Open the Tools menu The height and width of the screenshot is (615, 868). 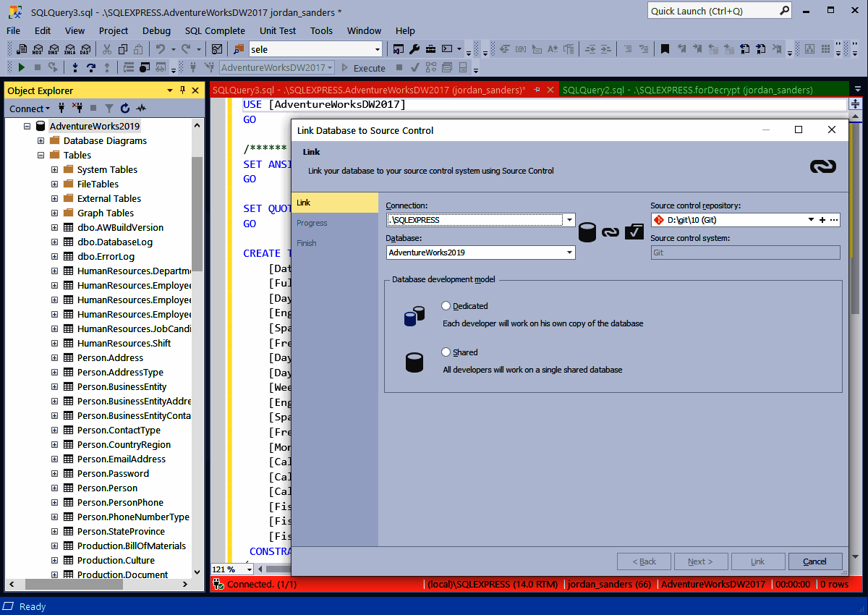point(320,30)
